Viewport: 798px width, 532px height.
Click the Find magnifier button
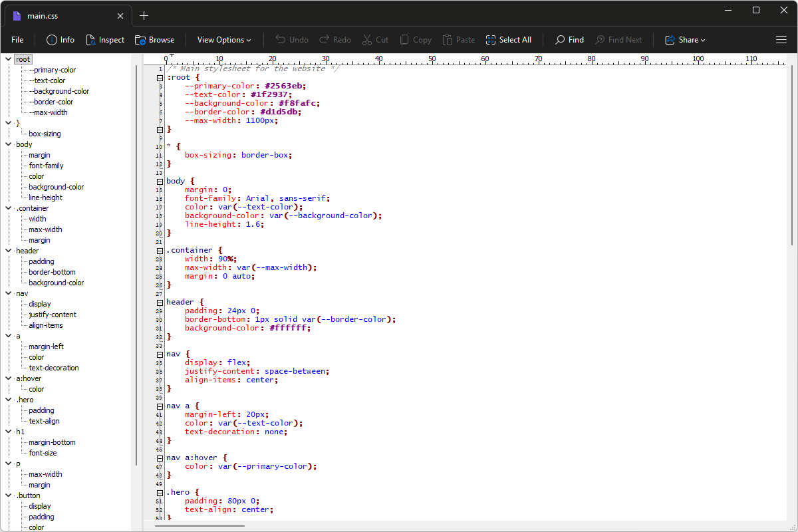tap(570, 40)
